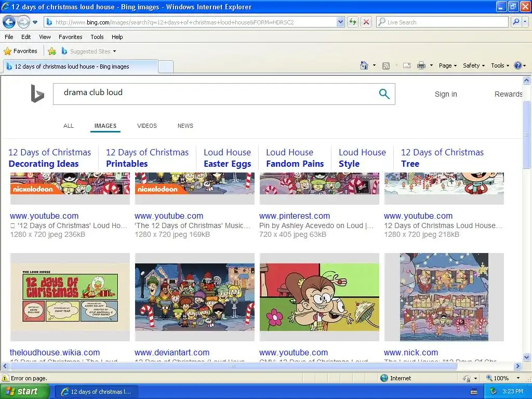The image size is (532, 399).
Task: Switch to the IMAGES results tab
Action: coord(105,126)
